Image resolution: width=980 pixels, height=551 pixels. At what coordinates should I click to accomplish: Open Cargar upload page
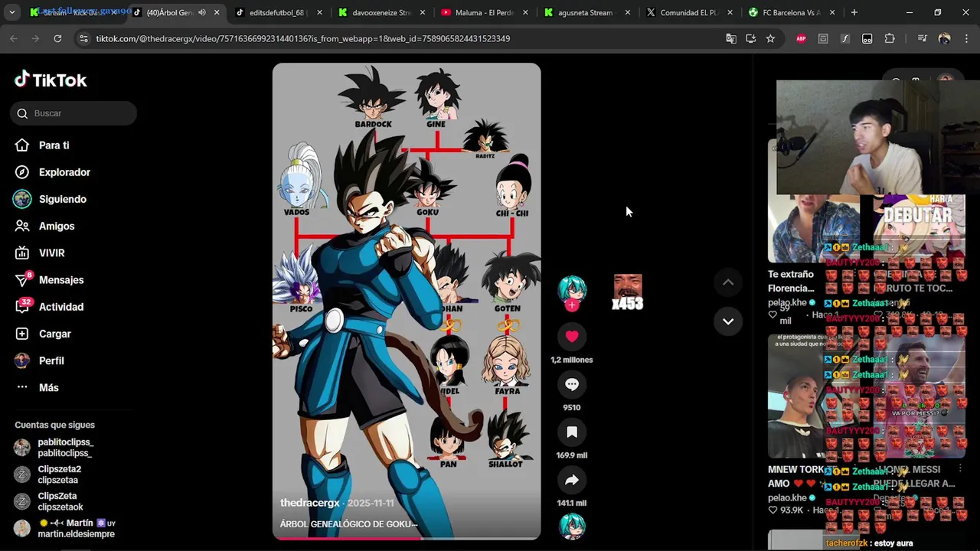point(54,334)
